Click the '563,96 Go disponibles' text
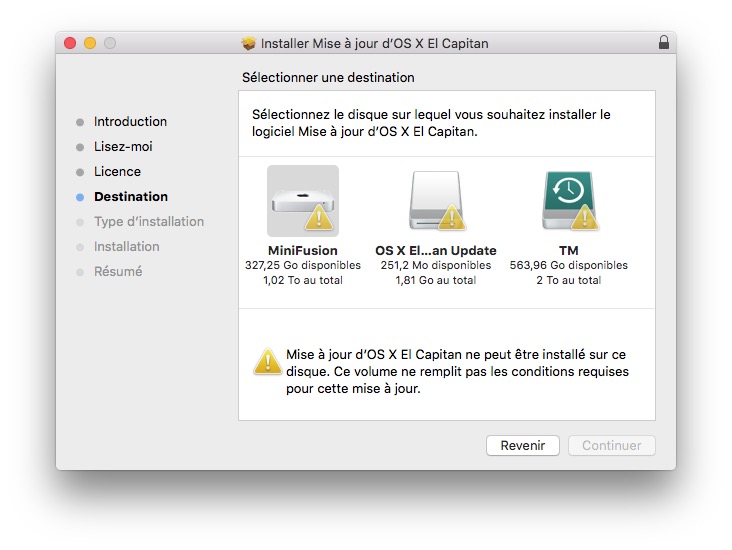This screenshot has width=732, height=550. pyautogui.click(x=569, y=265)
